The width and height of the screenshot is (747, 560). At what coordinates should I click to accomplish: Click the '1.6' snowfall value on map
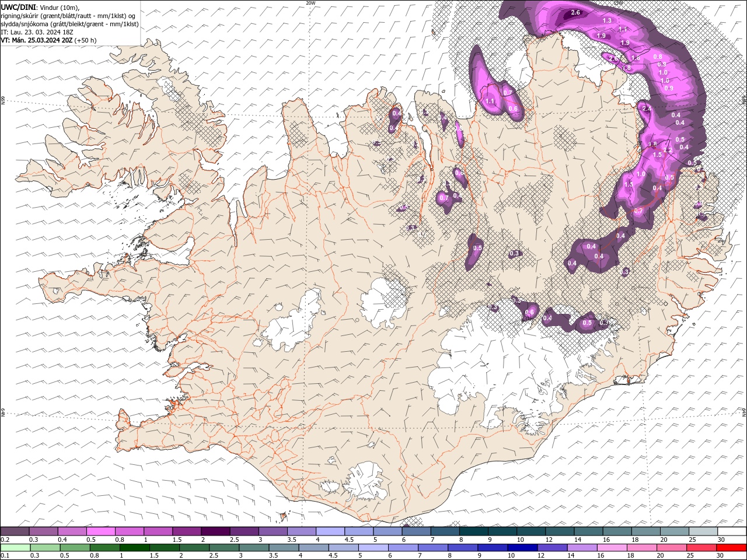coord(636,58)
